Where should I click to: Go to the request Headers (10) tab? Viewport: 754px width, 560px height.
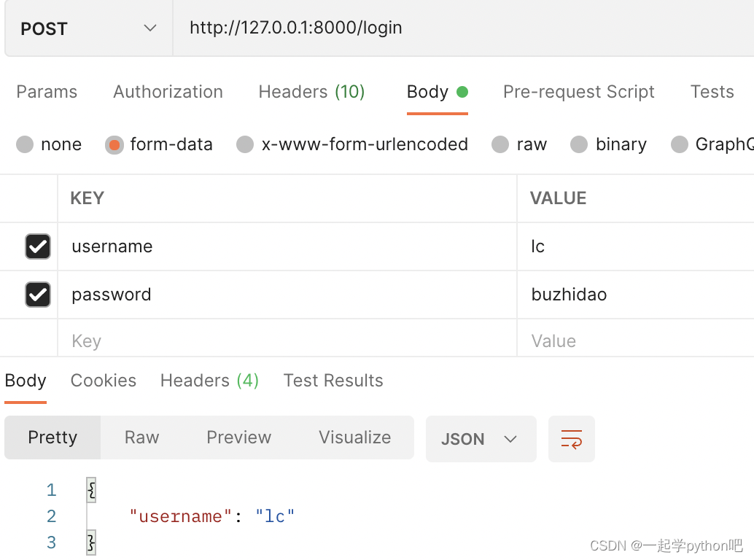pos(311,92)
